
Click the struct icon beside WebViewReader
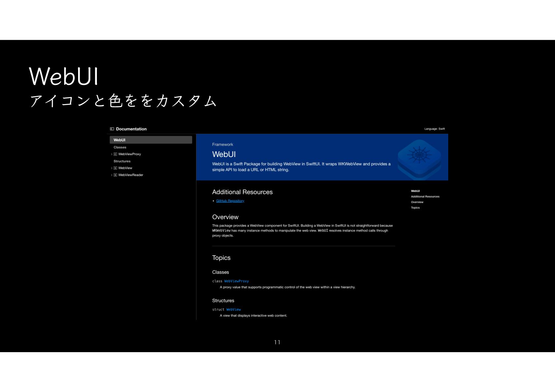pyautogui.click(x=115, y=175)
